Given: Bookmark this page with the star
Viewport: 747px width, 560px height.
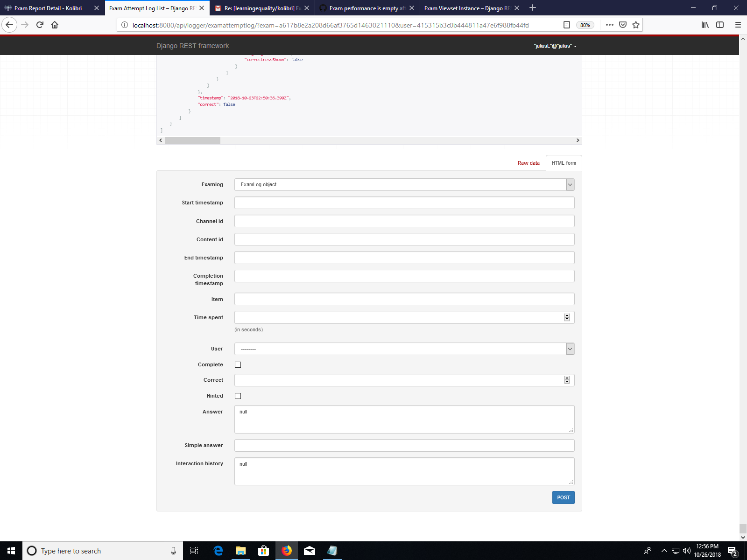Looking at the screenshot, I should pyautogui.click(x=635, y=25).
